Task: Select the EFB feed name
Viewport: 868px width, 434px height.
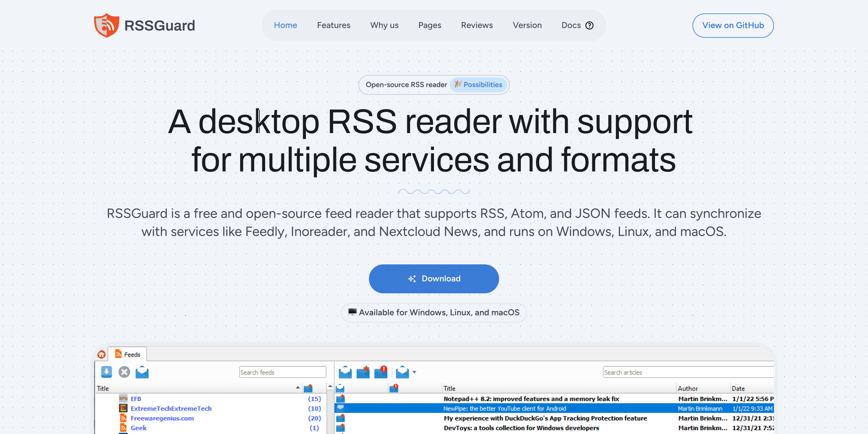Action: [136, 399]
